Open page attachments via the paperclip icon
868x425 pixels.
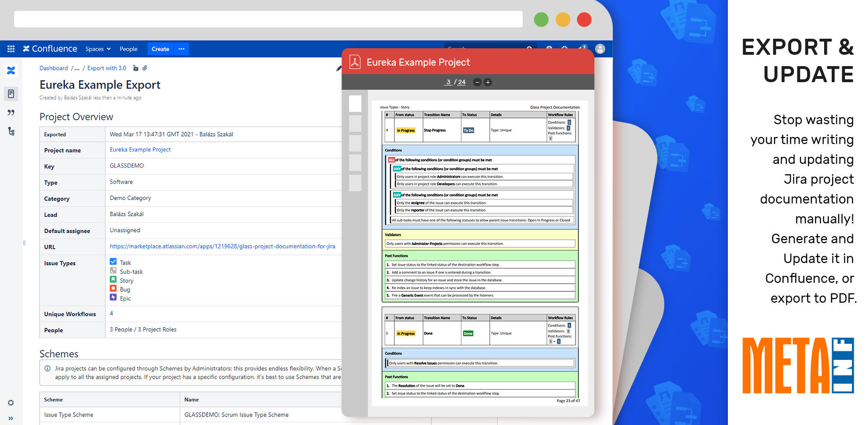[145, 68]
